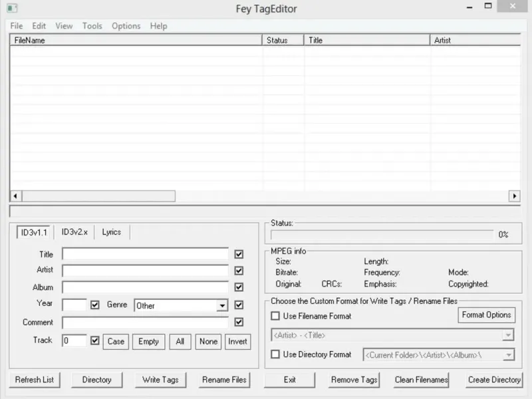Screen dimensions: 532x399
Task: Switch to the ID3v2.x tab
Action: (74, 232)
